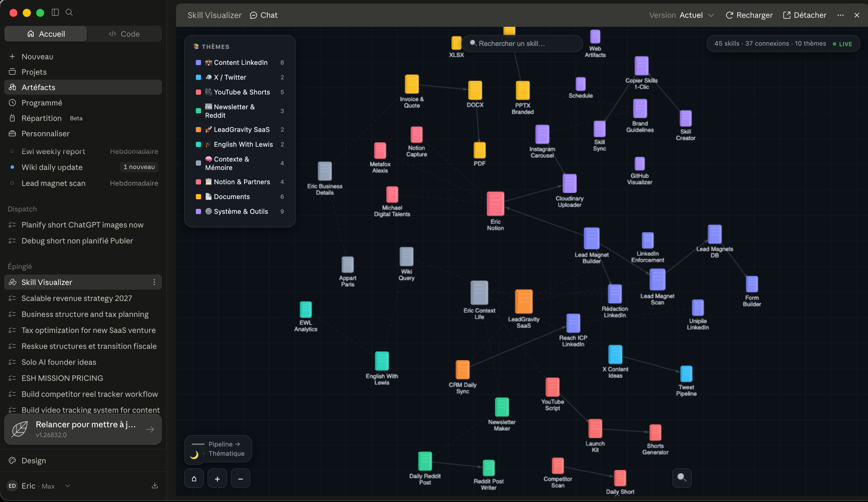Viewport: 868px width, 502px height.
Task: Open the Chat tab
Action: (263, 15)
